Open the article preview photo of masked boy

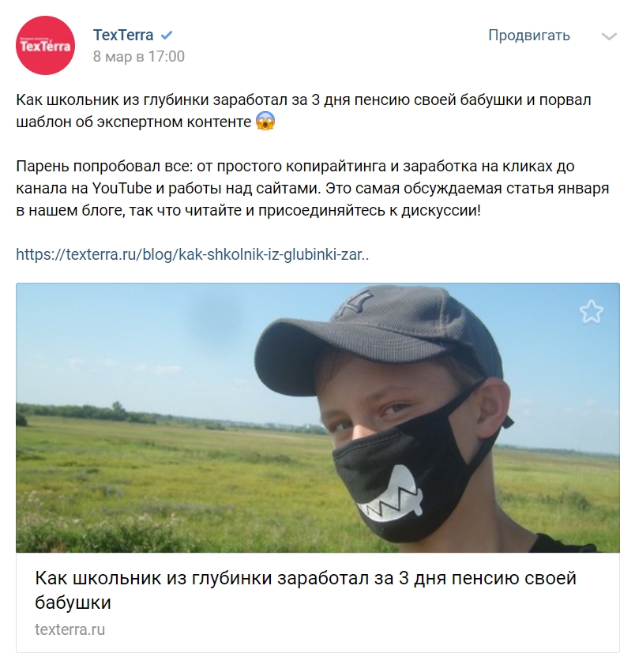[317, 418]
